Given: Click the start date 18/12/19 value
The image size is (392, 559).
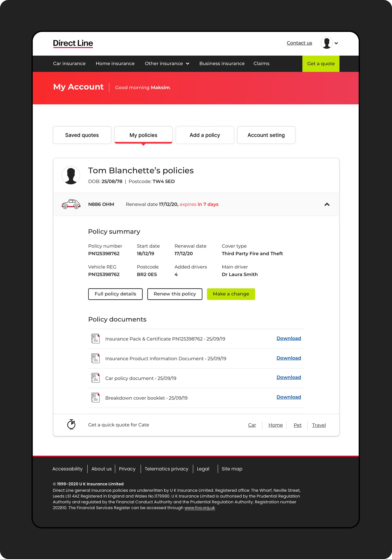Looking at the screenshot, I should [145, 253].
